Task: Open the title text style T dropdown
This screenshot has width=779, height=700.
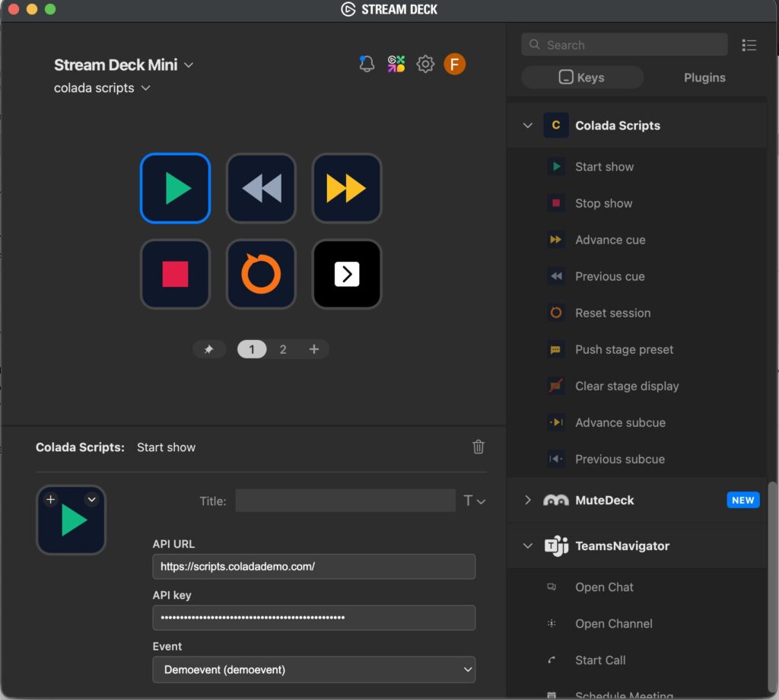Action: click(474, 501)
